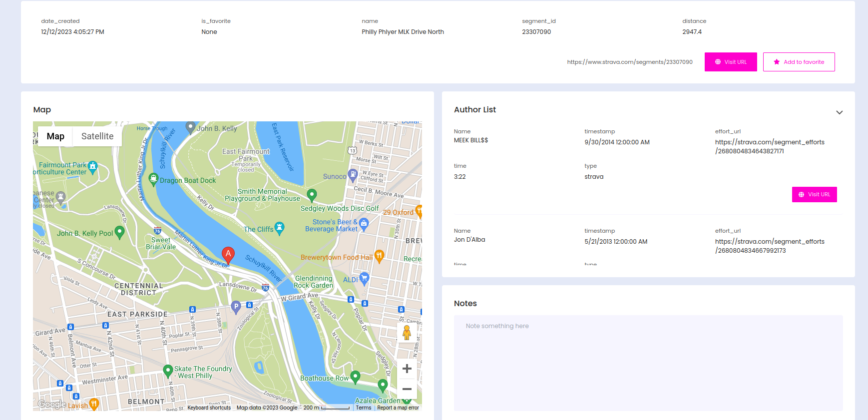Select the Dragon Boat Dock map pin

point(154,179)
